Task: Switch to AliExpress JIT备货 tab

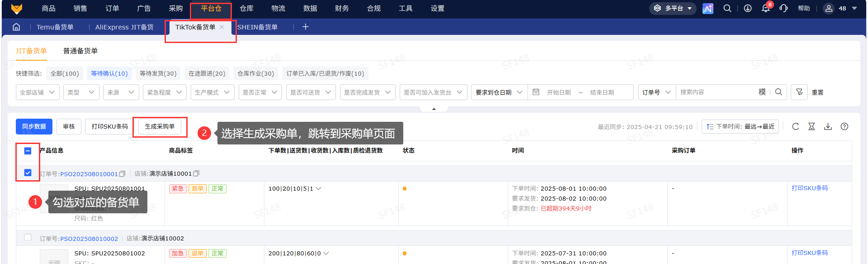Action: point(124,27)
